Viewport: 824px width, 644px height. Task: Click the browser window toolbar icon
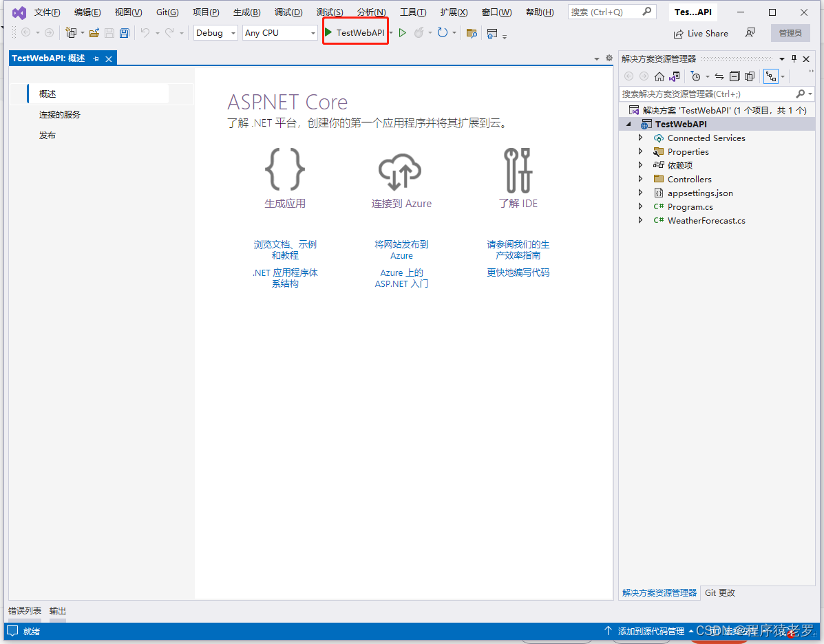click(x=492, y=34)
